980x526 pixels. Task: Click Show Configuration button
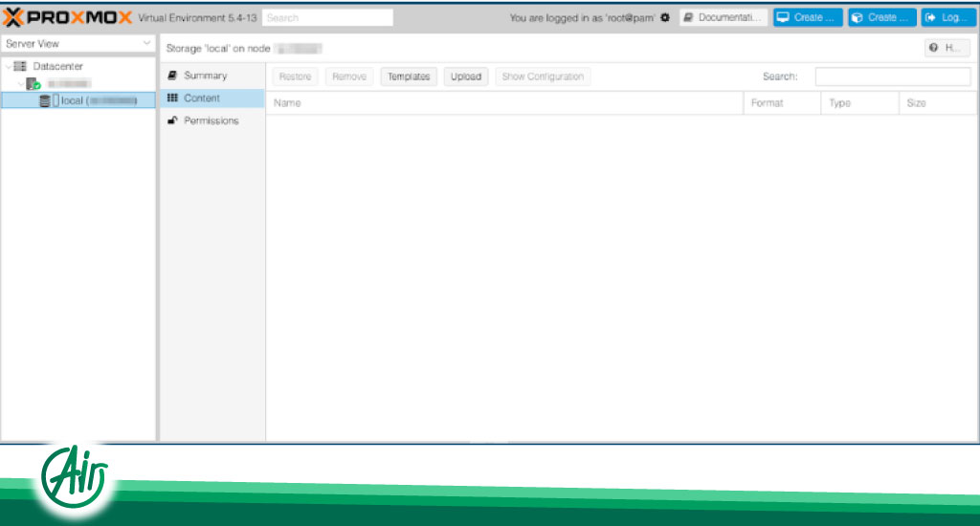(x=543, y=77)
